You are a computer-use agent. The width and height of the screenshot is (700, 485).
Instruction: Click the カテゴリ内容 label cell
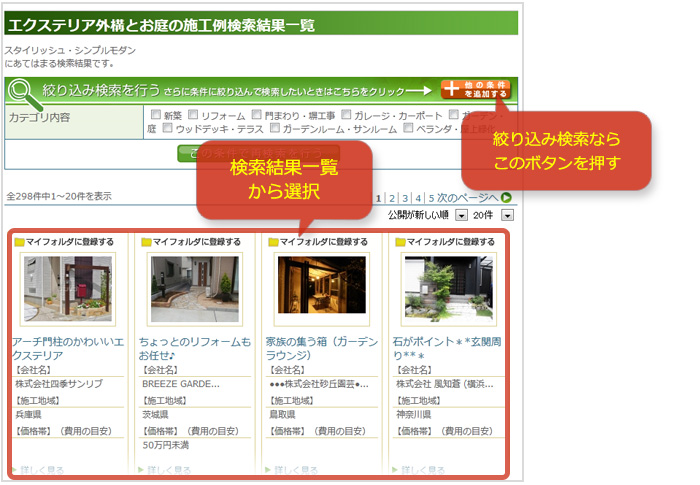[74, 122]
